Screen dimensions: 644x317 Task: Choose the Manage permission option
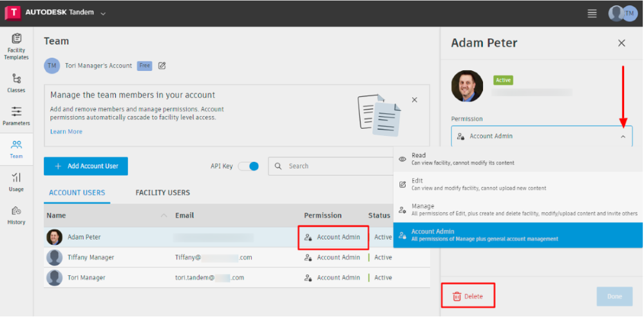(x=518, y=209)
